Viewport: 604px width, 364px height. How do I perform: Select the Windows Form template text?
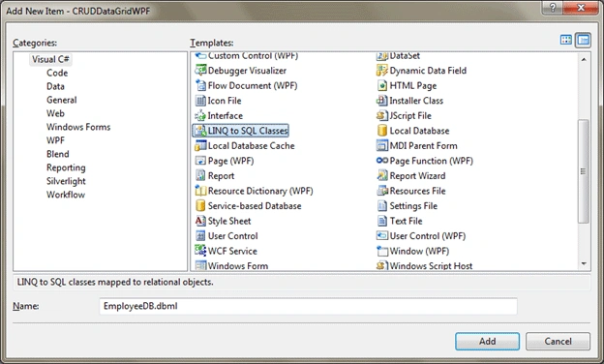(238, 266)
